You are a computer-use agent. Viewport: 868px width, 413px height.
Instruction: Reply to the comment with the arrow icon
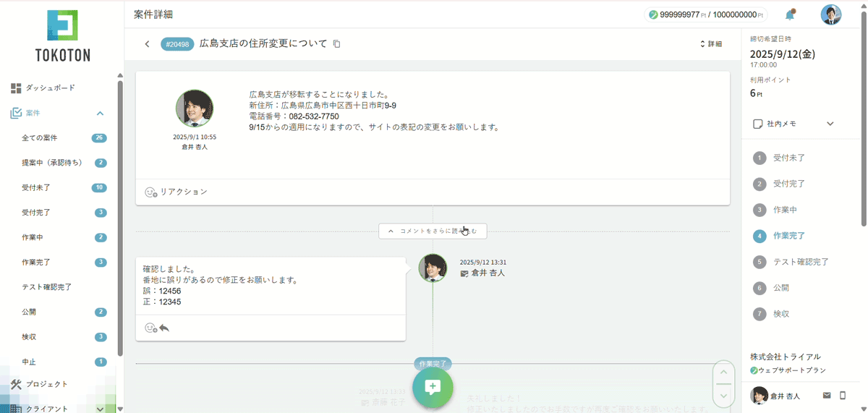pyautogui.click(x=164, y=328)
